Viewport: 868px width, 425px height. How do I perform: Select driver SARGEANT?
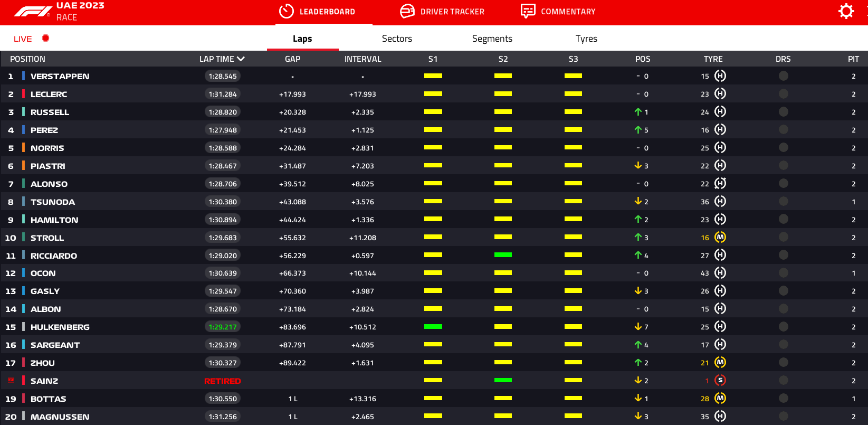point(55,345)
